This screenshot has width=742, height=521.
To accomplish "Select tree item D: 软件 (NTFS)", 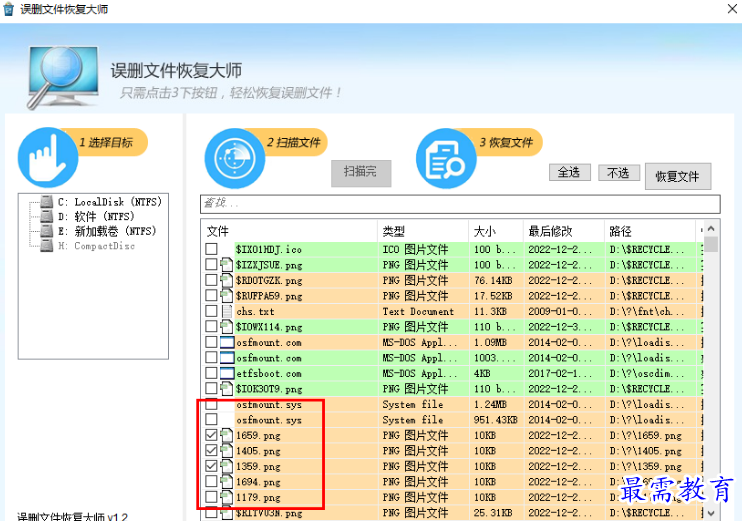I will point(96,216).
